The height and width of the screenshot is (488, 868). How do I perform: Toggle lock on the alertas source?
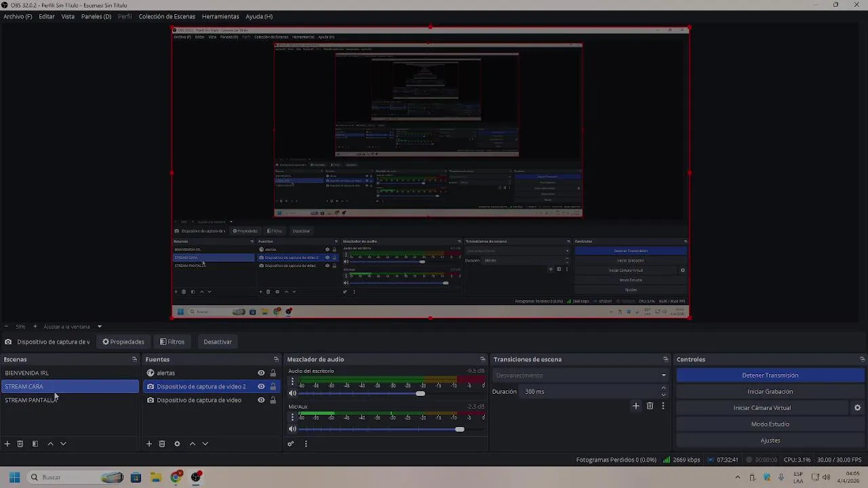(x=273, y=373)
